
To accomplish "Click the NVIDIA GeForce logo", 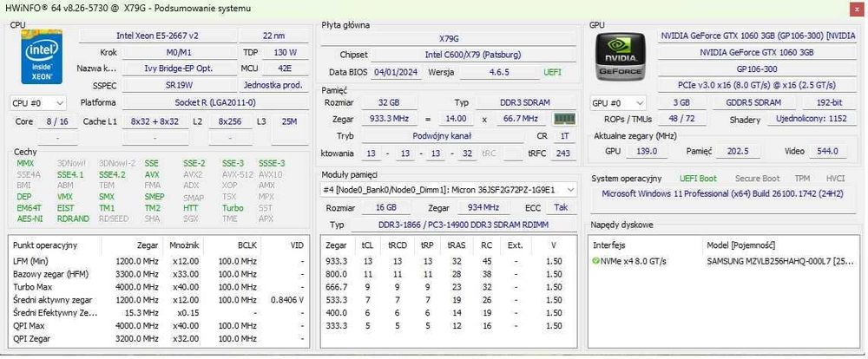I will click(620, 56).
